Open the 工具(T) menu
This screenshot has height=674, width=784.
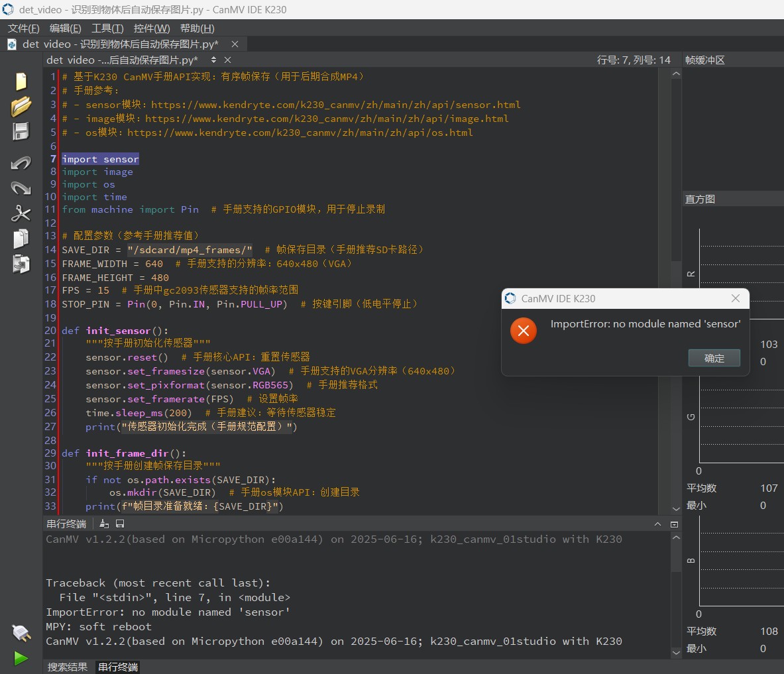pyautogui.click(x=107, y=28)
